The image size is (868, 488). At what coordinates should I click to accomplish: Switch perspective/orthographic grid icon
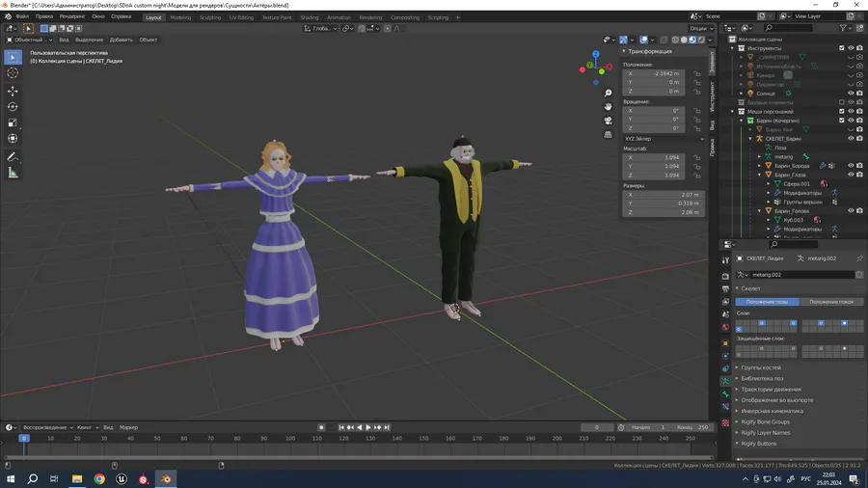click(x=608, y=134)
